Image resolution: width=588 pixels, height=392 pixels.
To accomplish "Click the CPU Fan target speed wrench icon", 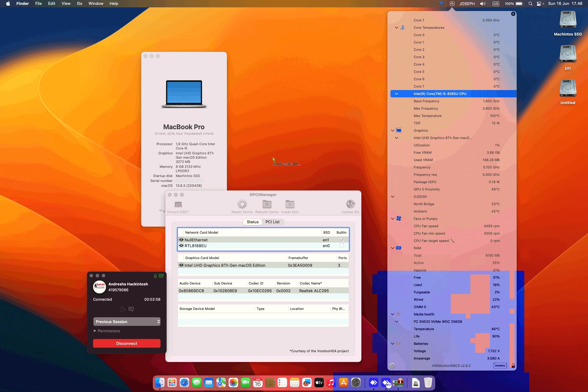I will click(452, 241).
